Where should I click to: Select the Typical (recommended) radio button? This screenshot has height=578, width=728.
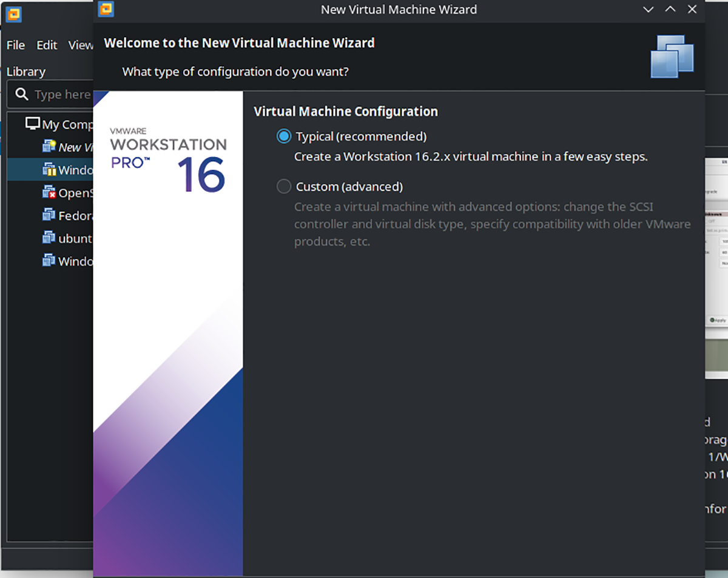pos(283,136)
